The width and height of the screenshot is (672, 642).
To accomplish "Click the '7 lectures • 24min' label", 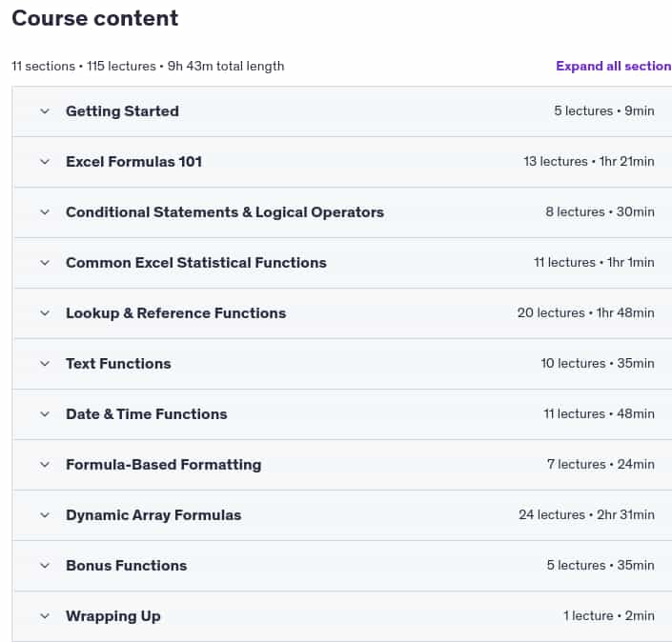I will pyautogui.click(x=601, y=465).
